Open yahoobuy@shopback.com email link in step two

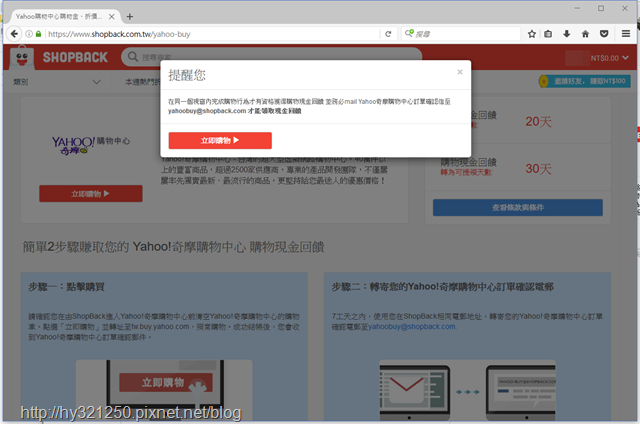click(x=412, y=326)
